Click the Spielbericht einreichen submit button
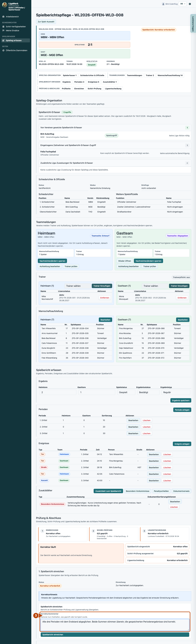Viewport: 196px width, 644px height. click(115, 634)
